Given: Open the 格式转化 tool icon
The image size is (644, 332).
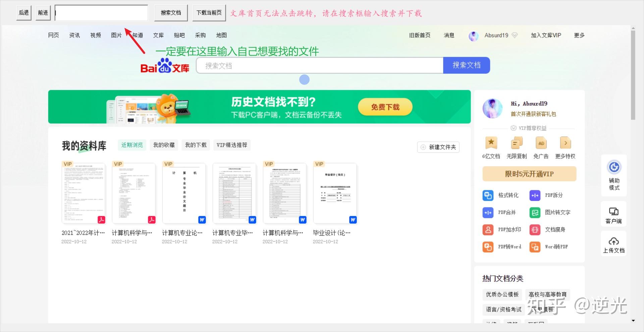Looking at the screenshot, I should click(x=488, y=195).
